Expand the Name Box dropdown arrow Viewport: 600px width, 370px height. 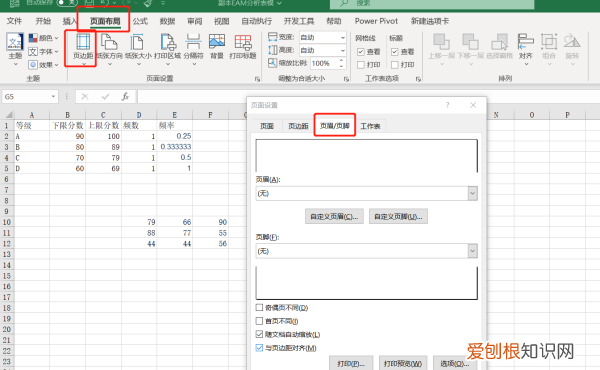[x=53, y=96]
